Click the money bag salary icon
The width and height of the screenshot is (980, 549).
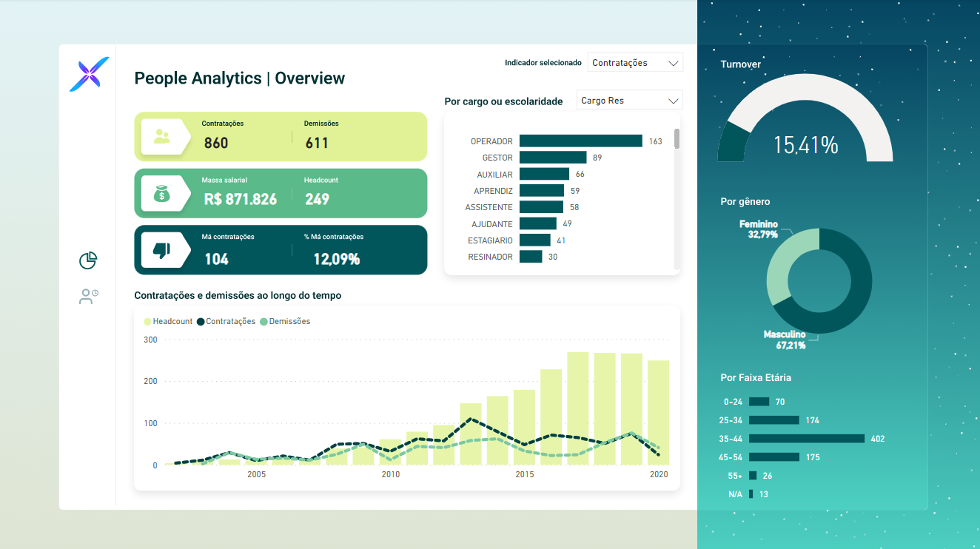[162, 193]
